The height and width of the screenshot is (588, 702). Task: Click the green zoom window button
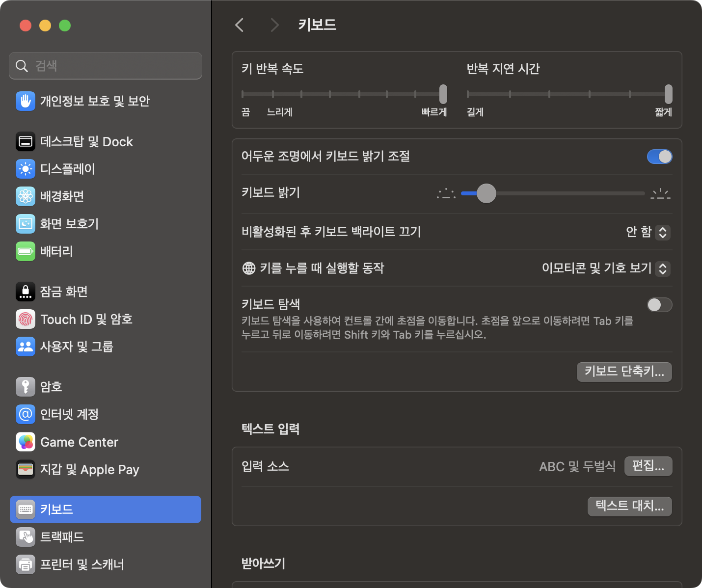pos(65,26)
